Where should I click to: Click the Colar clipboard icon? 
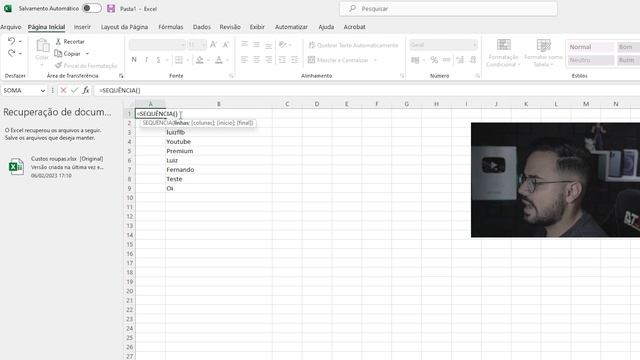42,45
